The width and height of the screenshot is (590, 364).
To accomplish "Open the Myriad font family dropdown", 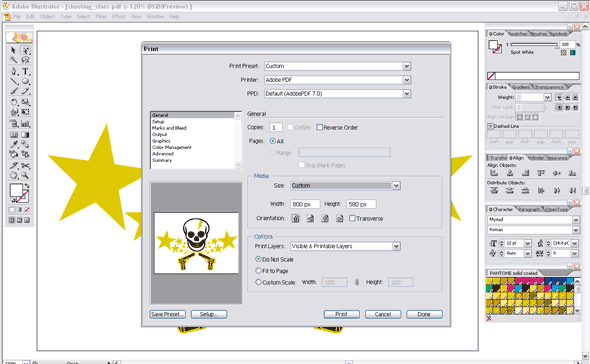I will (x=576, y=219).
